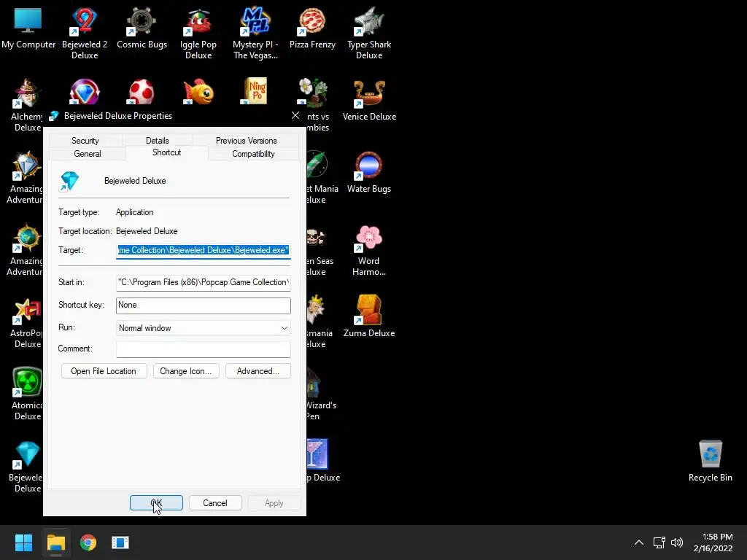Select Atomica Deluxe desktop icon
The image size is (747, 560).
(x=27, y=382)
